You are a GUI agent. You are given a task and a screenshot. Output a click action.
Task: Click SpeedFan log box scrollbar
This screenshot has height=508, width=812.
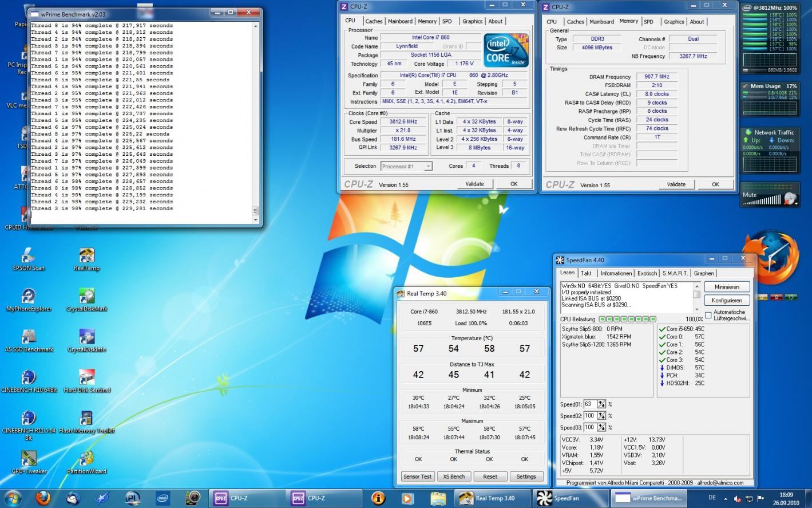(x=696, y=297)
